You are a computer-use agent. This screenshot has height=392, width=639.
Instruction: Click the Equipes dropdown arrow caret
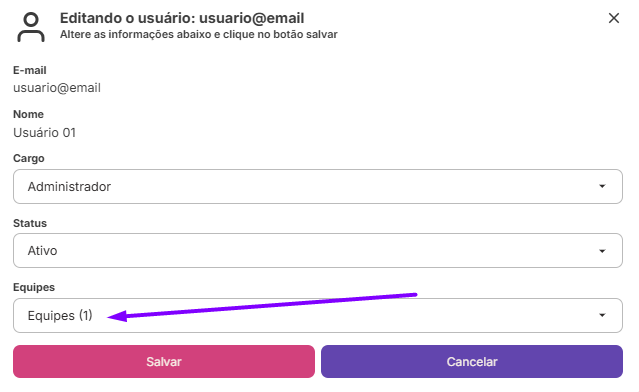(602, 315)
